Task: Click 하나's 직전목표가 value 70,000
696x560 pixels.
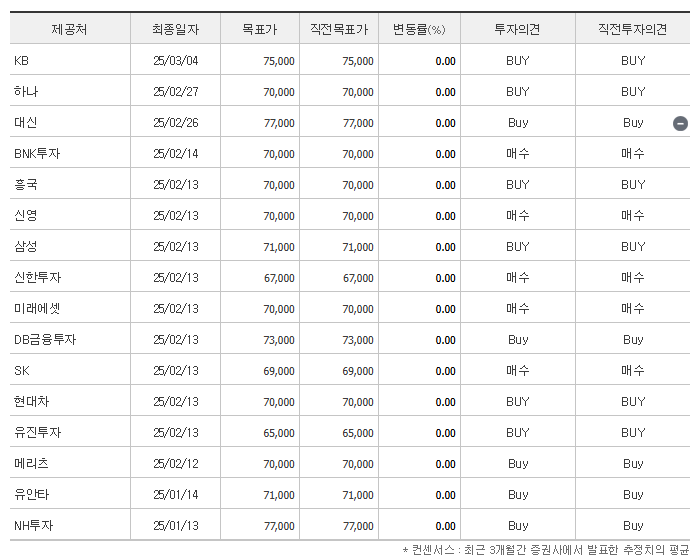Action: [358, 92]
